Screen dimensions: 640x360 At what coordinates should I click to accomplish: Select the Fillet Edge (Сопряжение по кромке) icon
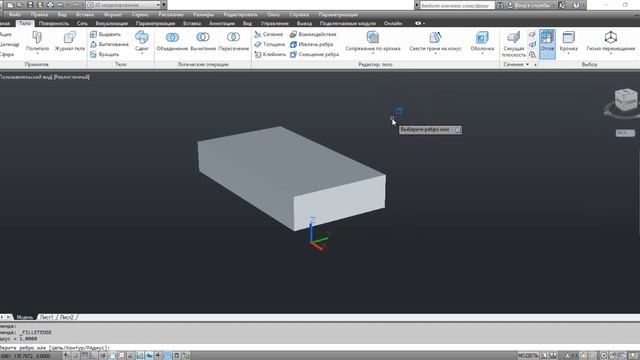click(x=373, y=37)
